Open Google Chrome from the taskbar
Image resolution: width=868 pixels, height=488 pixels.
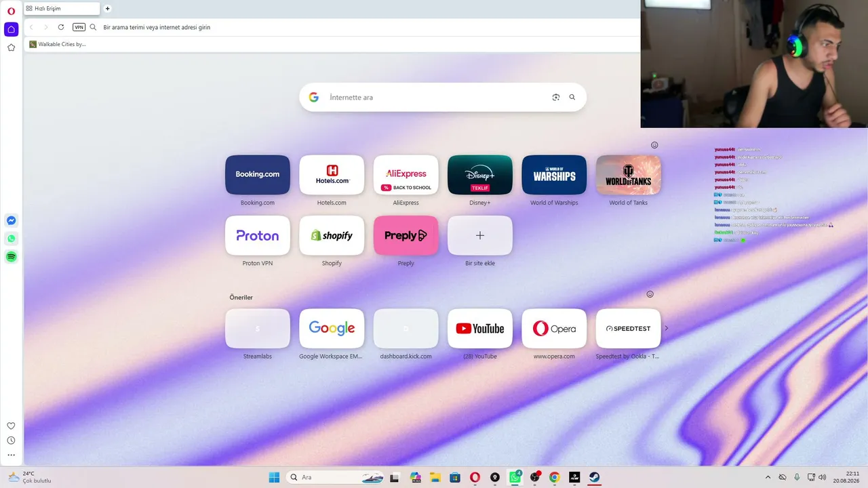coord(555,477)
